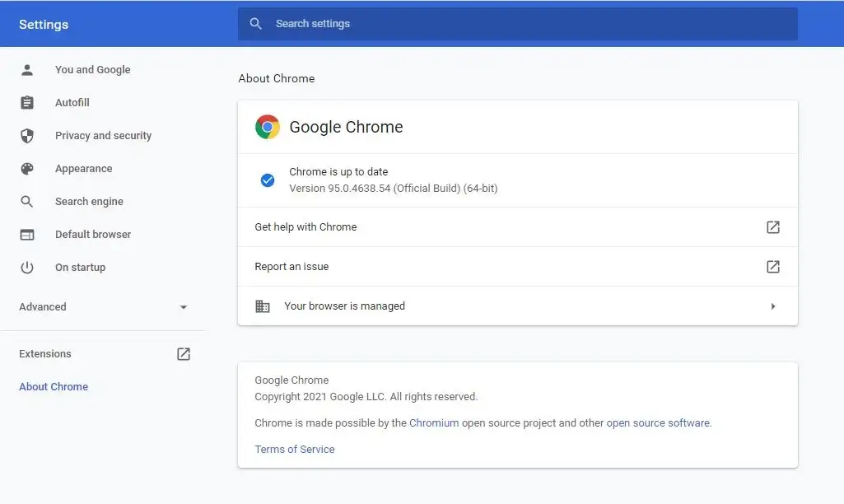This screenshot has height=504, width=844.
Task: Open You and Google settings
Action: [x=92, y=69]
